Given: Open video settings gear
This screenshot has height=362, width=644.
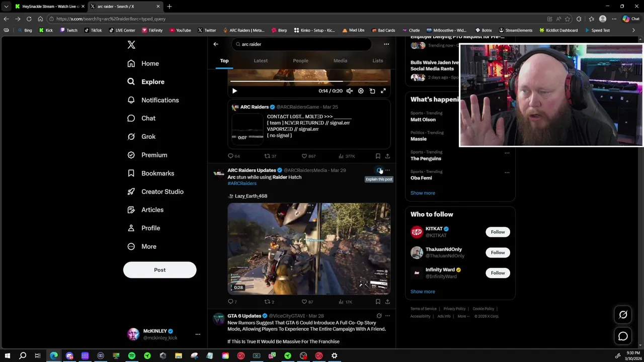Looking at the screenshot, I should click(361, 91).
